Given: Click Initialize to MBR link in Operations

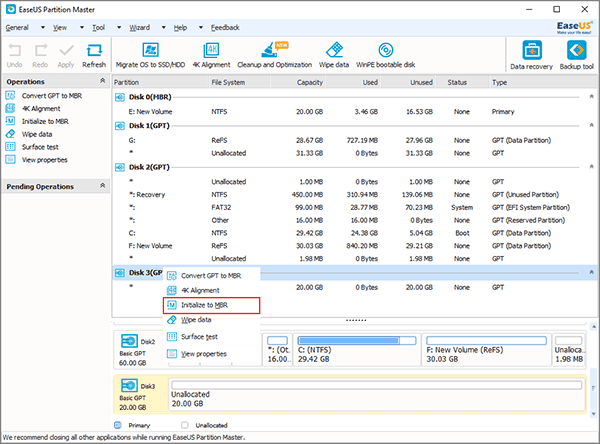Looking at the screenshot, I should (x=45, y=121).
